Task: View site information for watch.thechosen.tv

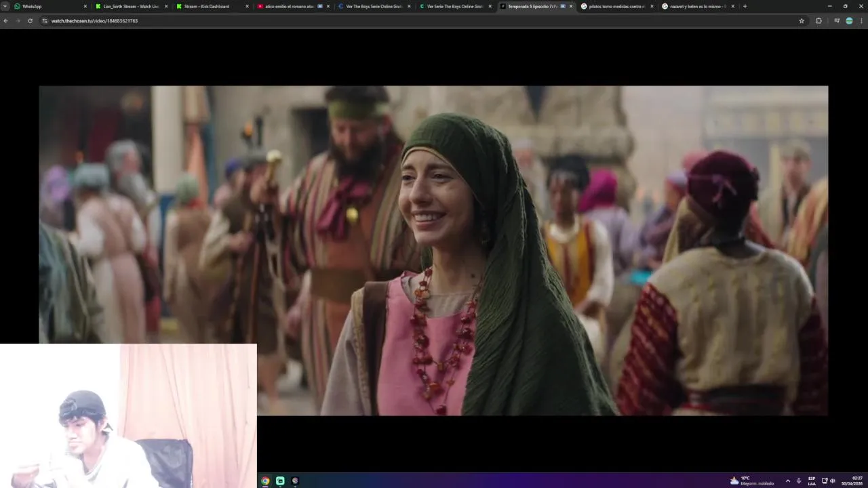Action: tap(45, 21)
